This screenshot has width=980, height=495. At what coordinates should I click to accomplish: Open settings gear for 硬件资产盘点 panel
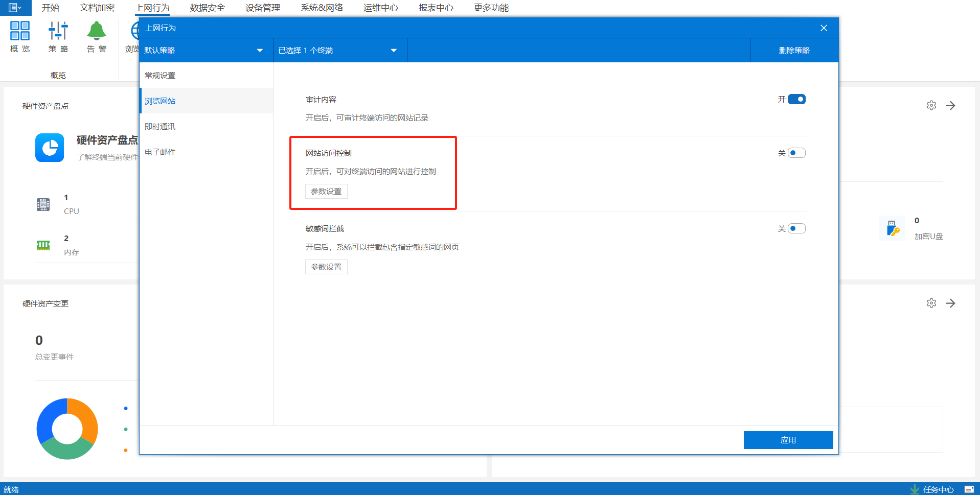click(x=931, y=106)
